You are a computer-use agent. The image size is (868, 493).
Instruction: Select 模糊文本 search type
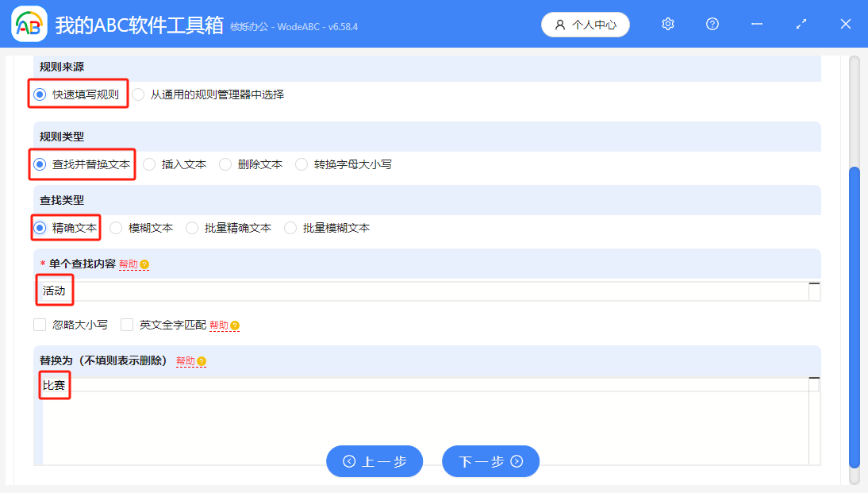point(115,228)
